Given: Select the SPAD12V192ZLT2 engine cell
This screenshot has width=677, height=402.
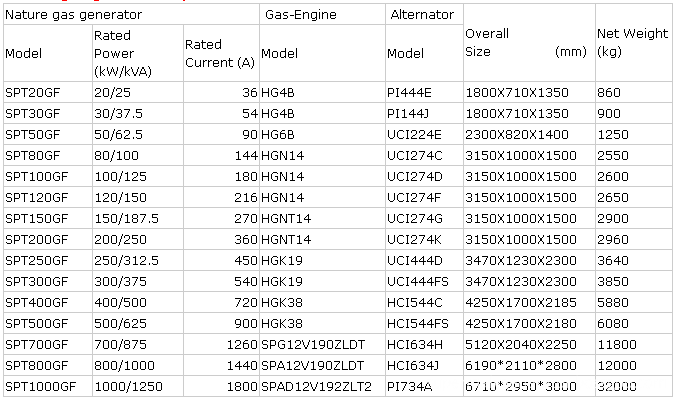Looking at the screenshot, I should 322,386.
